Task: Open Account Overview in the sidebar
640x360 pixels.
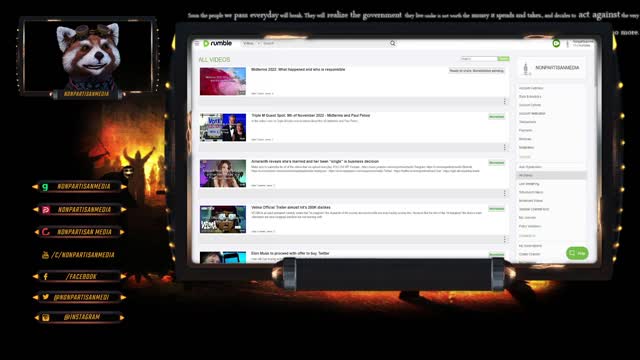Action: pyautogui.click(x=531, y=88)
